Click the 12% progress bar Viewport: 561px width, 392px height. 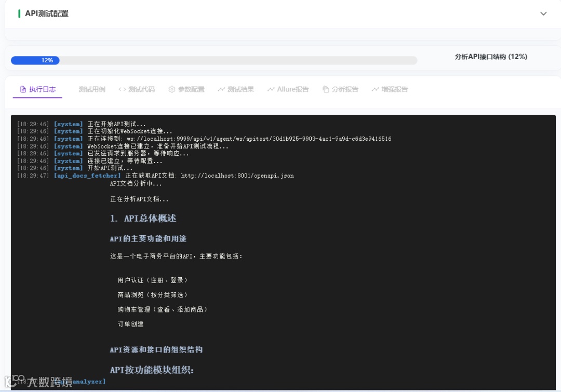(214, 60)
